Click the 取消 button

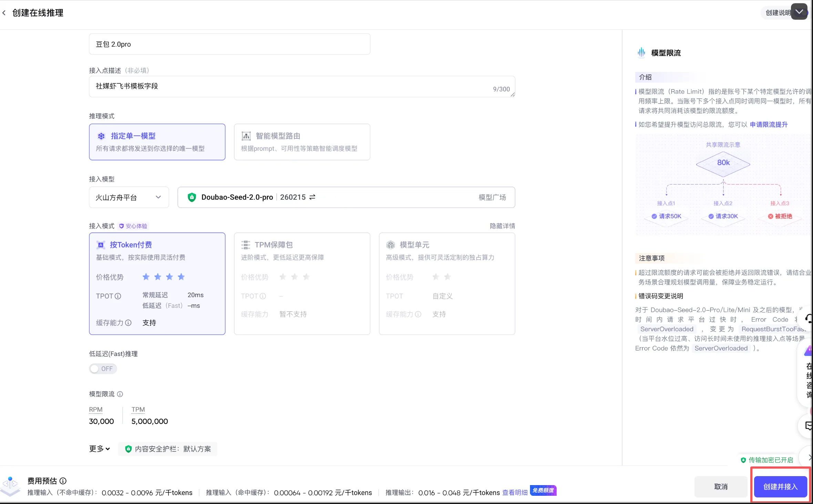721,487
